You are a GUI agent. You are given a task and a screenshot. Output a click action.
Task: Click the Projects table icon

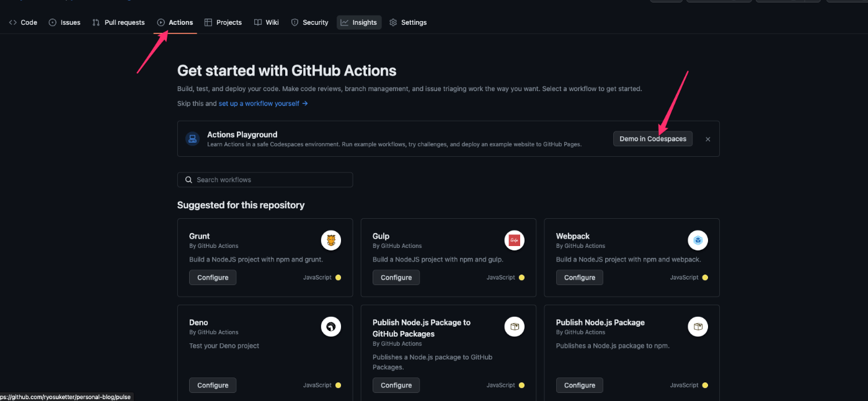click(x=208, y=22)
